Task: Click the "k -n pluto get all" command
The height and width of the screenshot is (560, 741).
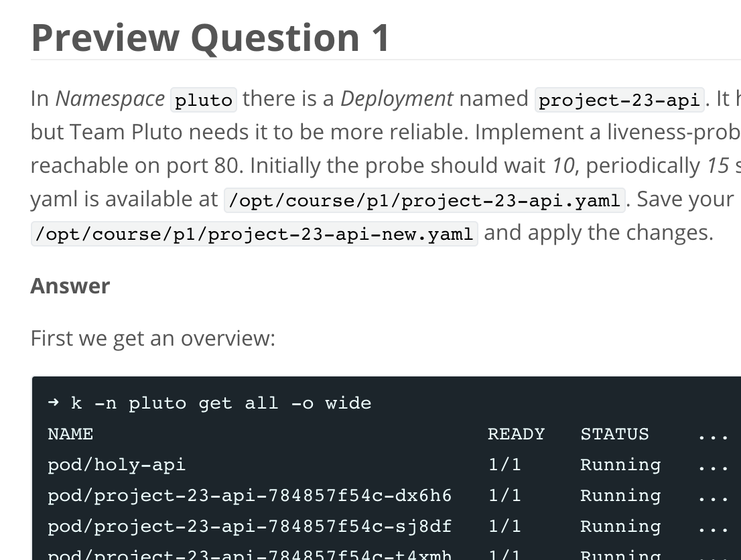Action: (x=221, y=403)
